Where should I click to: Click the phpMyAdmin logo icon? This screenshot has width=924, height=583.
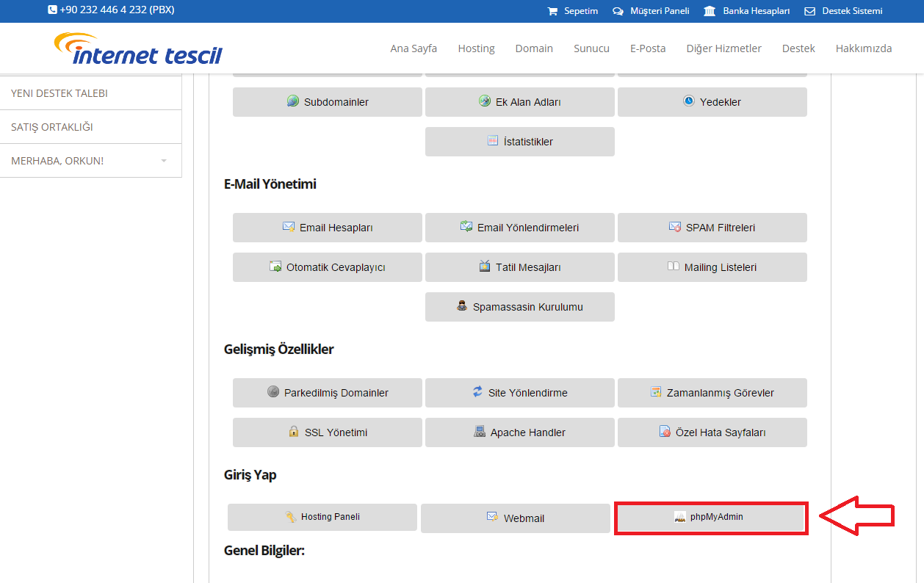click(680, 517)
